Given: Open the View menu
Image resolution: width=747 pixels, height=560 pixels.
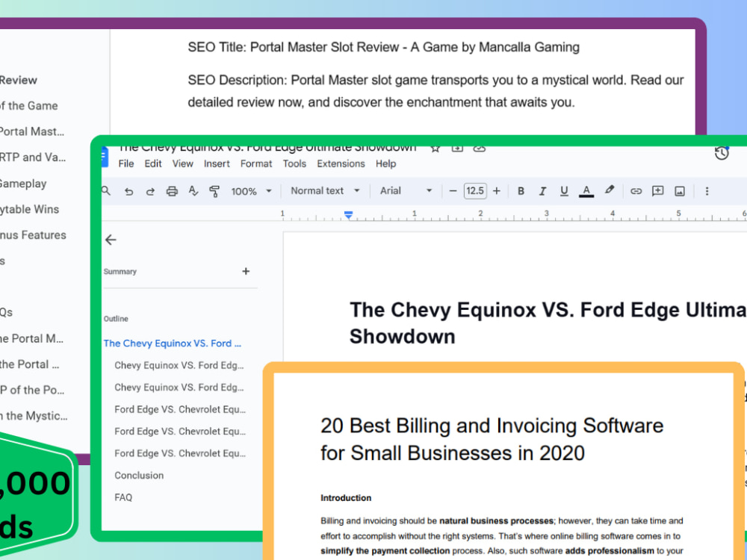Looking at the screenshot, I should click(182, 164).
